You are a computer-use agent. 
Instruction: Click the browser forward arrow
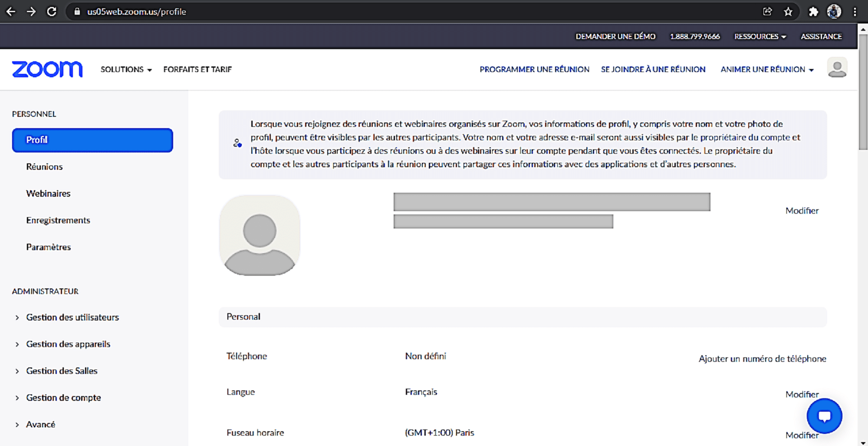pyautogui.click(x=31, y=12)
